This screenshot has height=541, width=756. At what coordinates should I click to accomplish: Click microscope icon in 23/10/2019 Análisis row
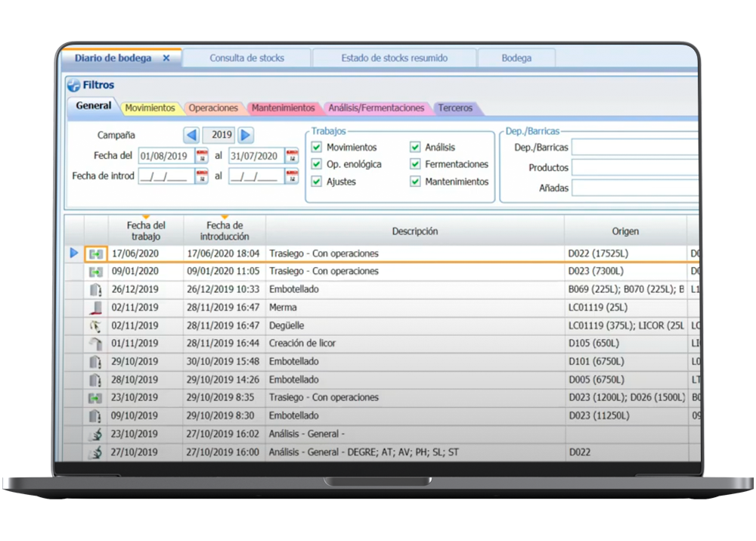tap(95, 434)
